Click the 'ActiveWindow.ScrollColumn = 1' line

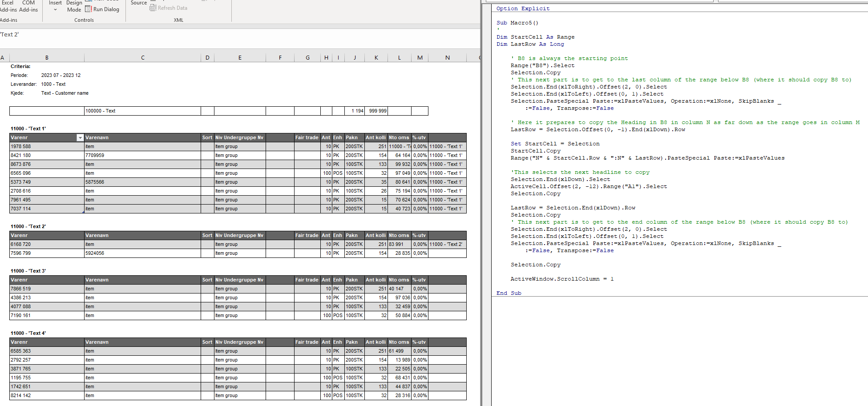coord(562,279)
